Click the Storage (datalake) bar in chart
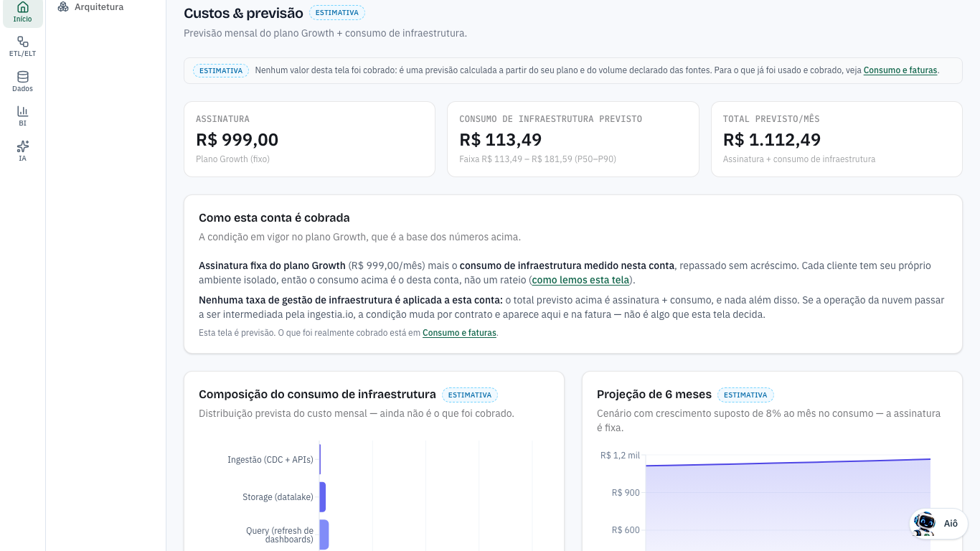 tap(323, 497)
